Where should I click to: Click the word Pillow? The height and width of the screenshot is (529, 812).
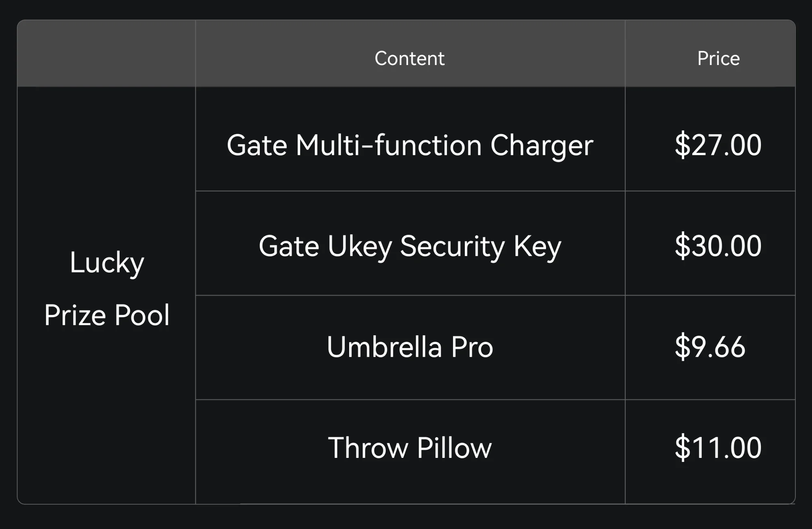[454, 448]
